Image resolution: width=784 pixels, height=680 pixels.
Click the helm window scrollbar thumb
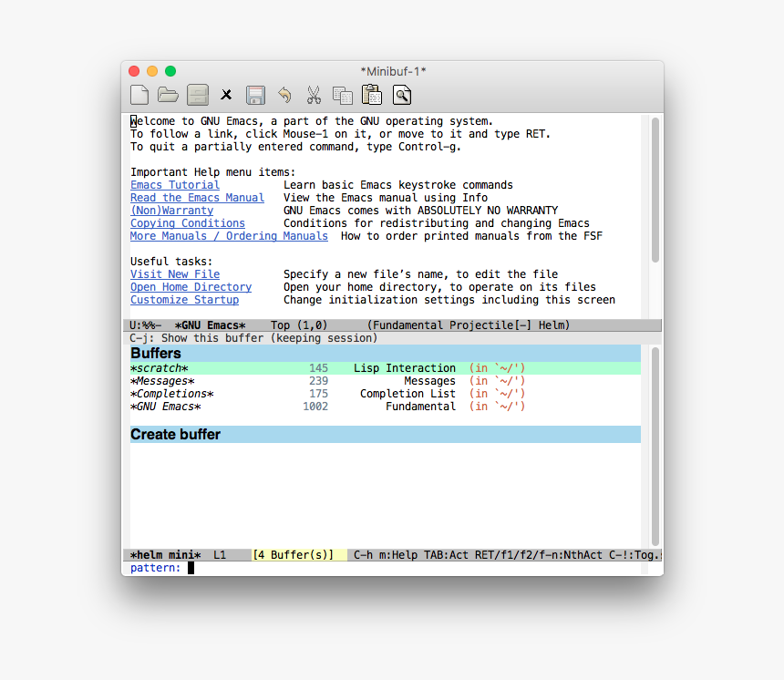(x=655, y=447)
